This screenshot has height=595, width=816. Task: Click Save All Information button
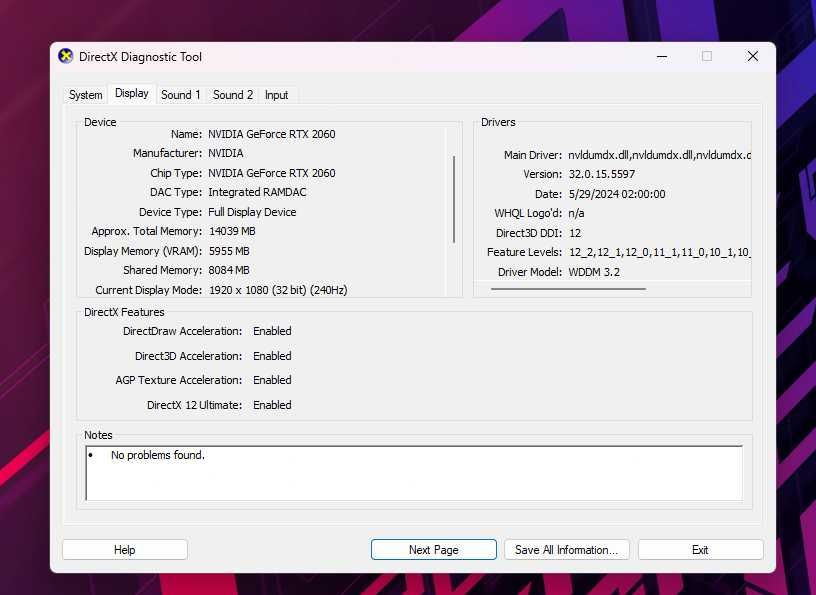[566, 550]
